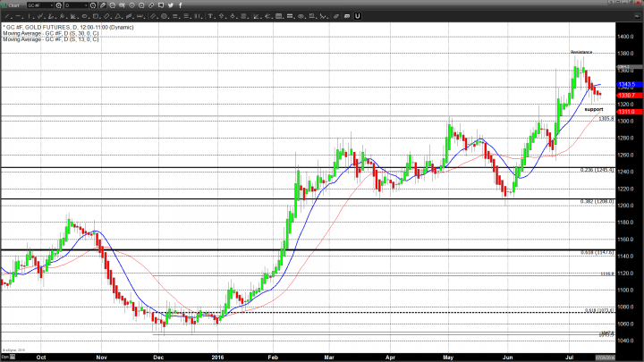Viewport: 644px width, 362px height.
Task: Click the symbol search icon beside GC #F
Action: click(x=59, y=5)
